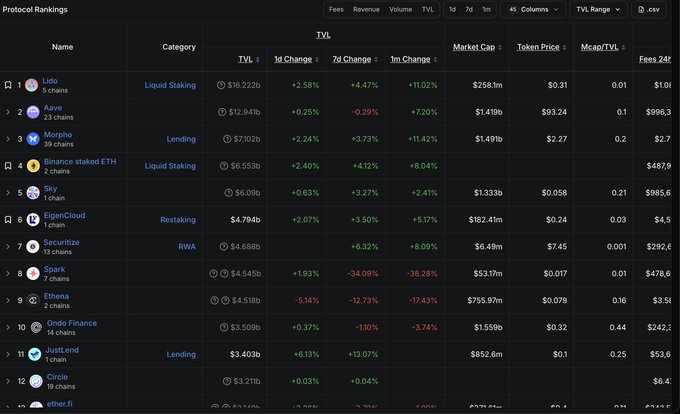Click the Ethena protocol logo
Viewport: 680px width, 414px height.
33,300
